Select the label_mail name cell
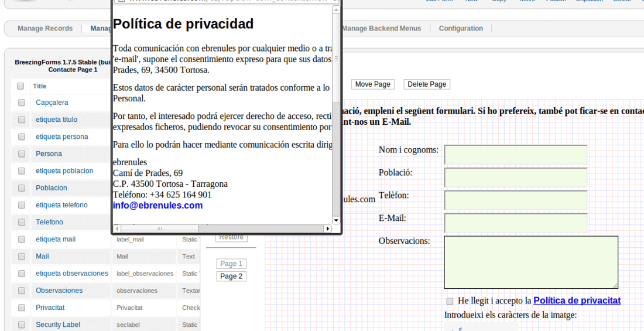The width and height of the screenshot is (644, 331). (x=130, y=239)
